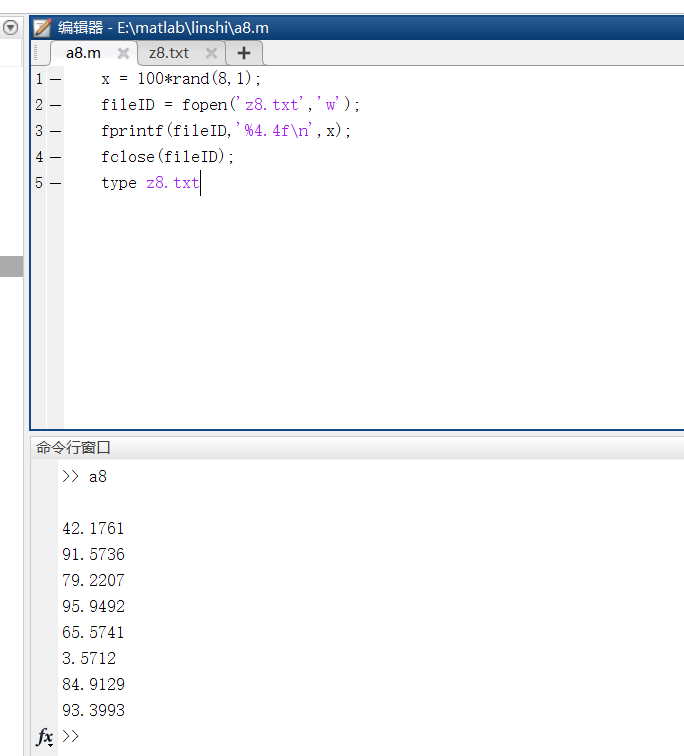Close the z8.txt tab
The width and height of the screenshot is (684, 756).
(211, 53)
